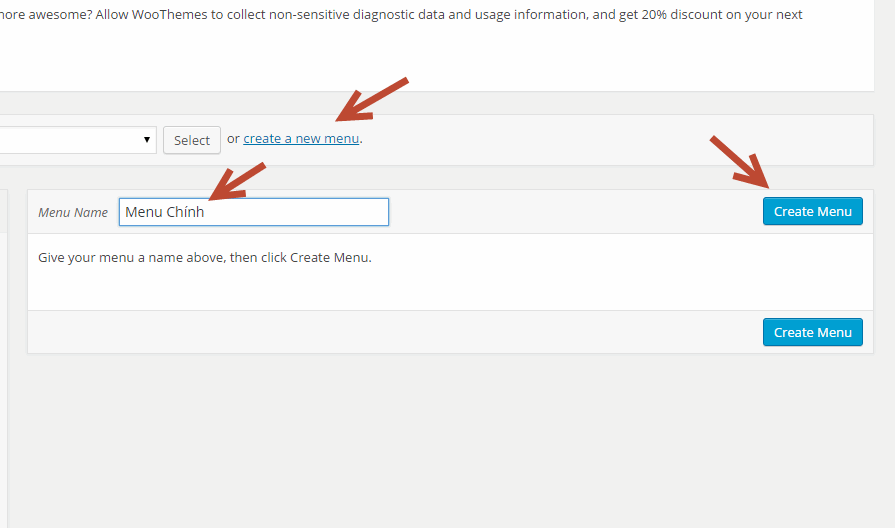Click empty gray area below the menu panel

[x=450, y=440]
